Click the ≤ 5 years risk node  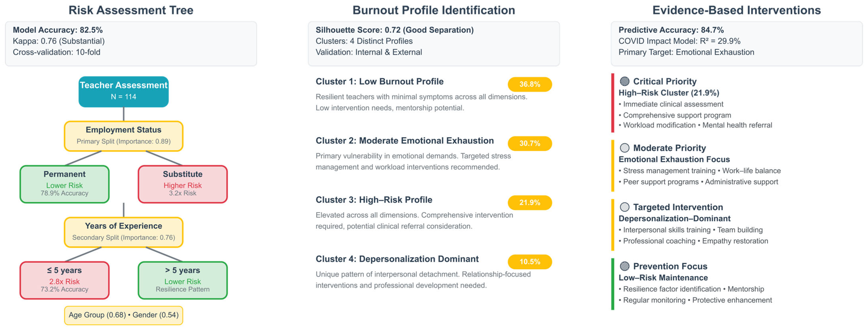click(64, 280)
